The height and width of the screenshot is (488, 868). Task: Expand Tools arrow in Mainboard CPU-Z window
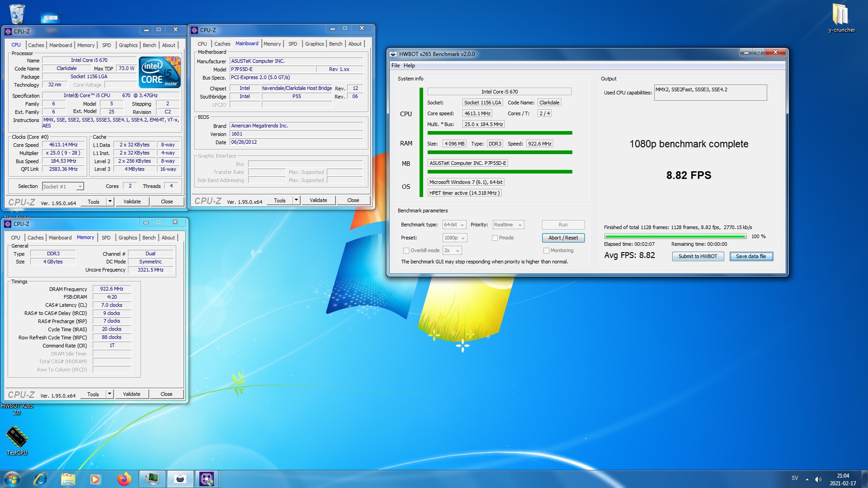(296, 200)
